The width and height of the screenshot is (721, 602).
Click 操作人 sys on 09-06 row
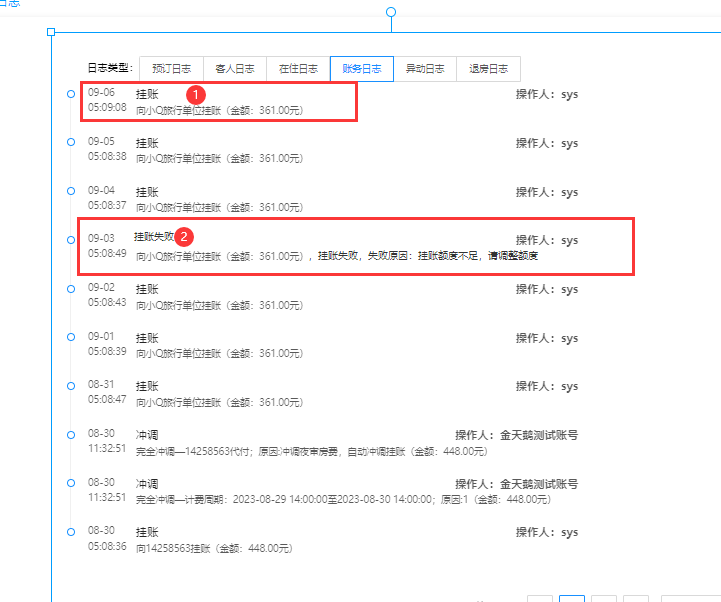547,94
